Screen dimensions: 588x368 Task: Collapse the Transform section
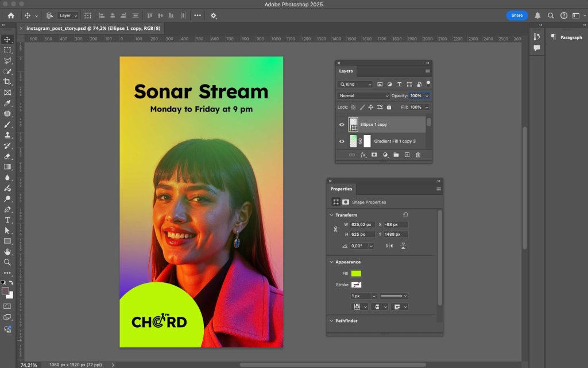[331, 215]
